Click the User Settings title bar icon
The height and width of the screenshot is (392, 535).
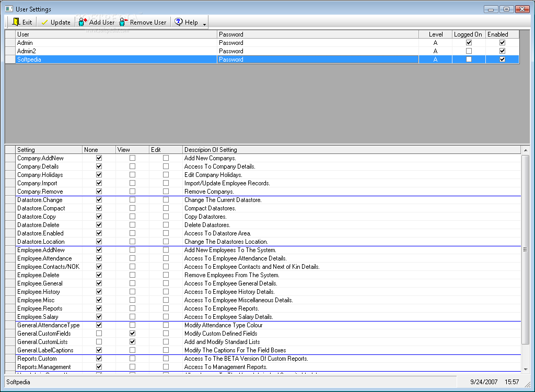9,9
